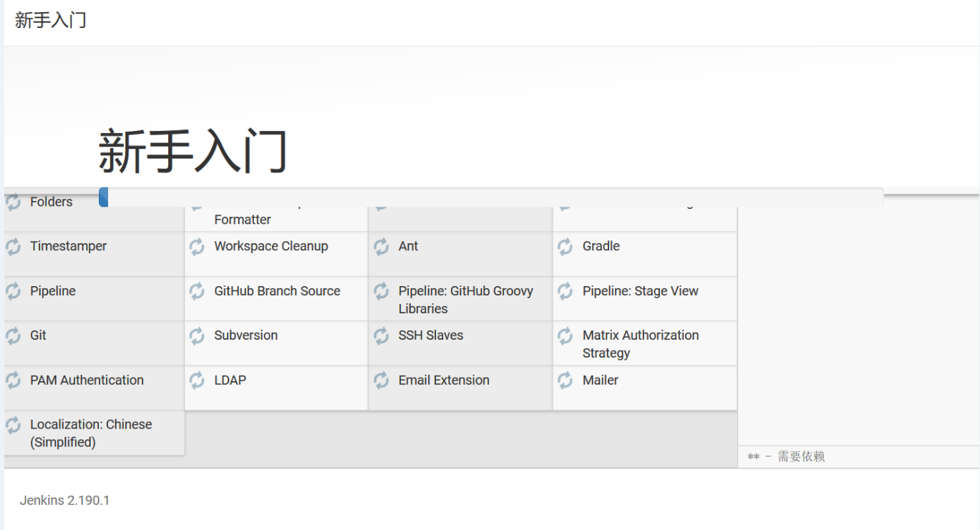Click the sync icon beside GitHub Branch Source
Viewport: 980px width, 530px height.
(x=198, y=292)
